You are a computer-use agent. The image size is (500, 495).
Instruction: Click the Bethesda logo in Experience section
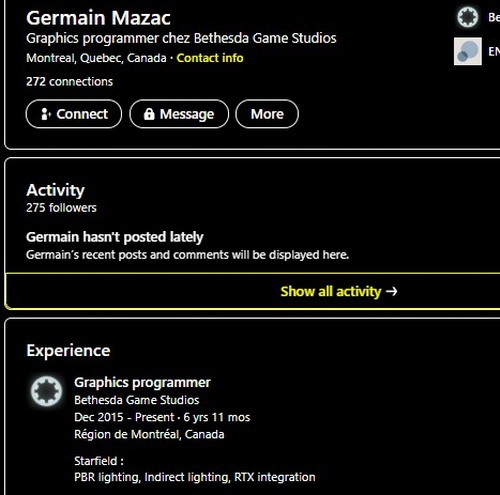[46, 391]
